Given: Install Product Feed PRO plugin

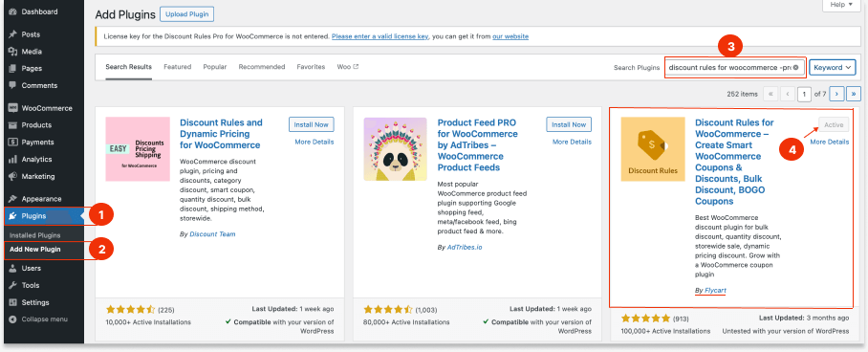Looking at the screenshot, I should click(569, 124).
